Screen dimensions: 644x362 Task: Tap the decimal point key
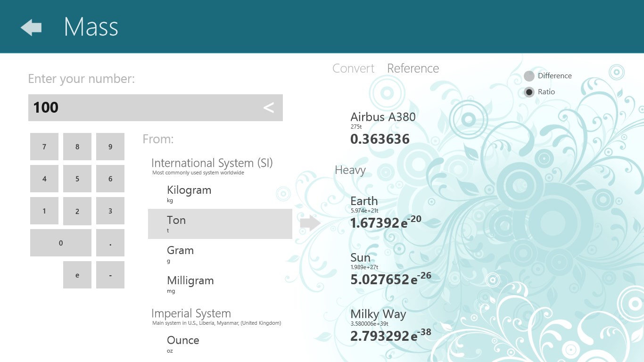pyautogui.click(x=110, y=243)
